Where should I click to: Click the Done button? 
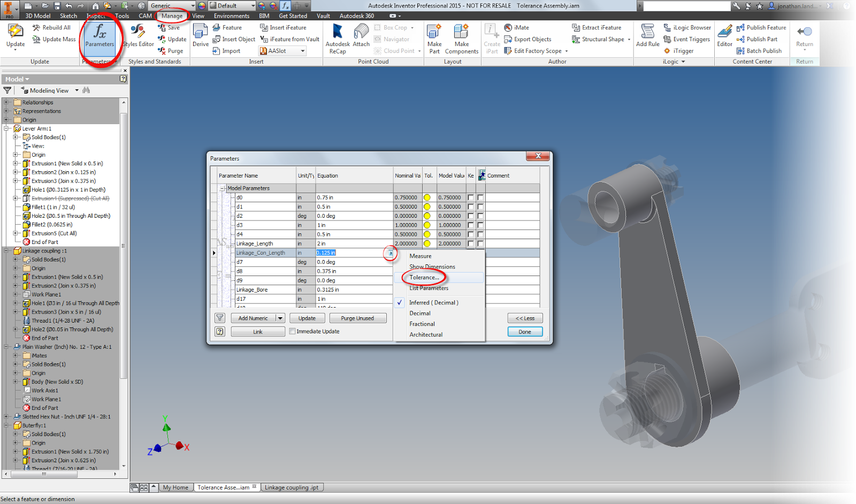coord(525,332)
